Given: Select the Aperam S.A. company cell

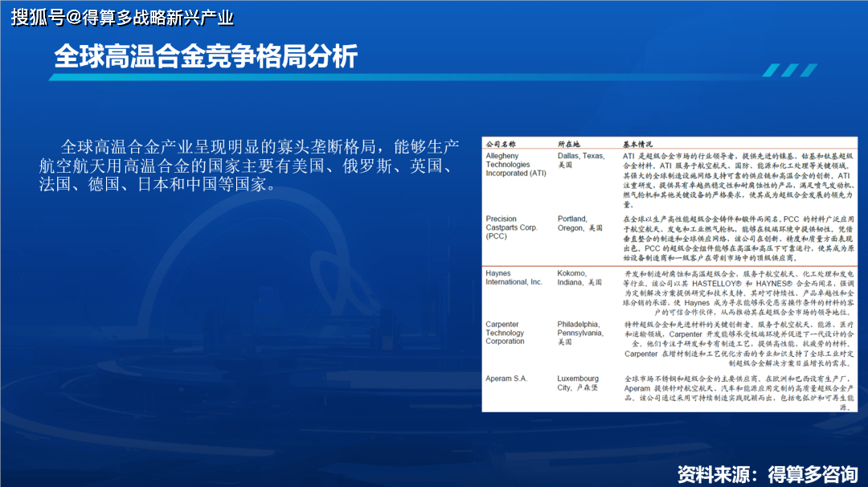Looking at the screenshot, I should click(x=506, y=379).
